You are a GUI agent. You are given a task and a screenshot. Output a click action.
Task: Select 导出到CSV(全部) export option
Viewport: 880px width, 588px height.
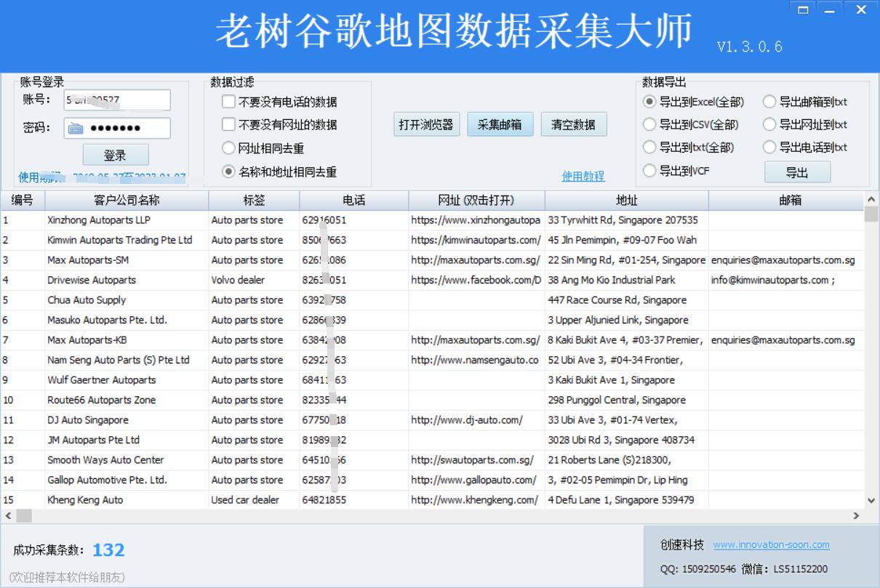(649, 124)
